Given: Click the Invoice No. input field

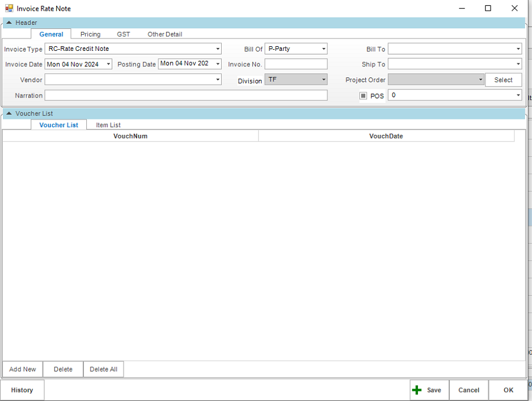Looking at the screenshot, I should 296,64.
